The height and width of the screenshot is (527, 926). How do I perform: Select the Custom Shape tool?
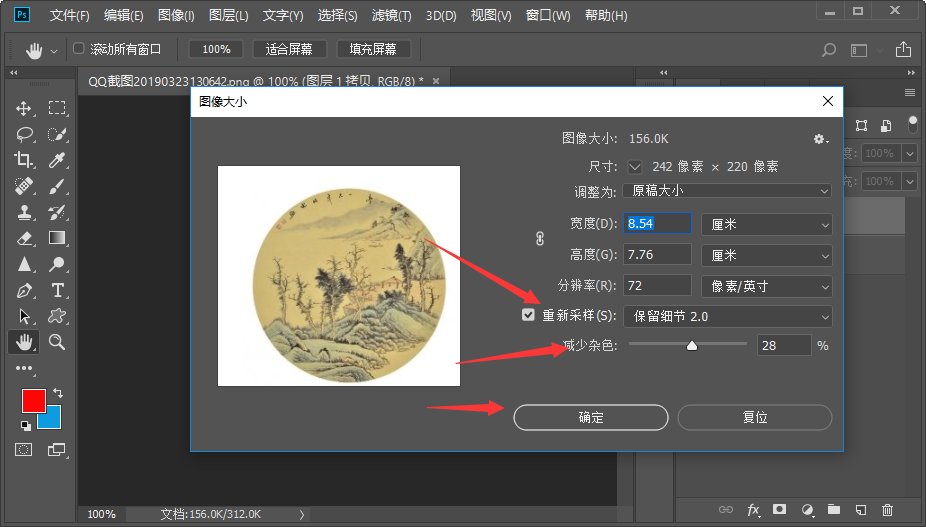(57, 316)
